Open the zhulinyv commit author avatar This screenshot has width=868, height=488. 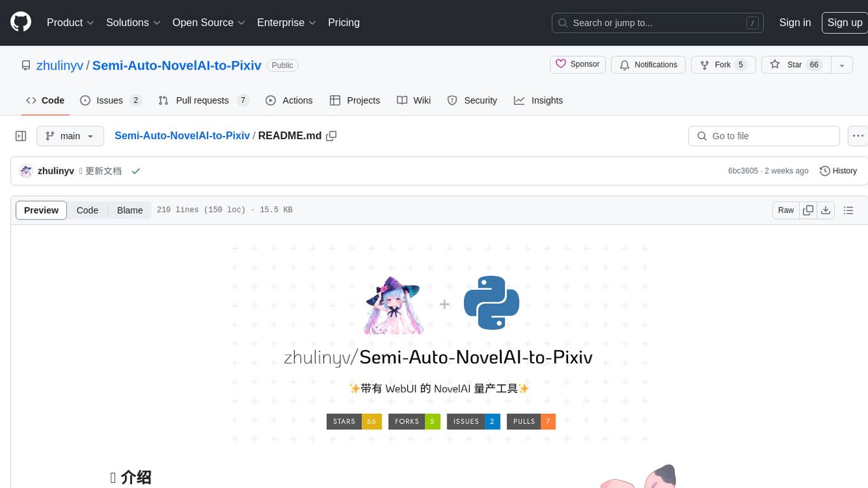point(26,171)
